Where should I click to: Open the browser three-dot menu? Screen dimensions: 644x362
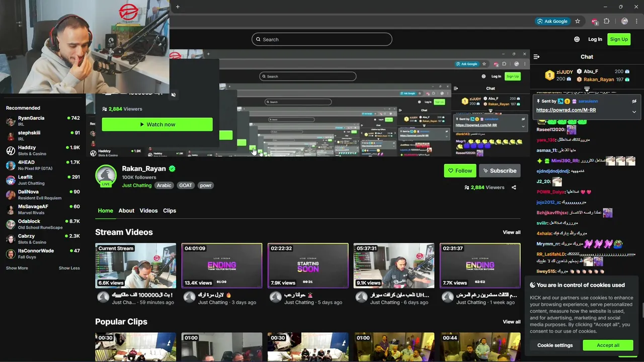coord(637,21)
